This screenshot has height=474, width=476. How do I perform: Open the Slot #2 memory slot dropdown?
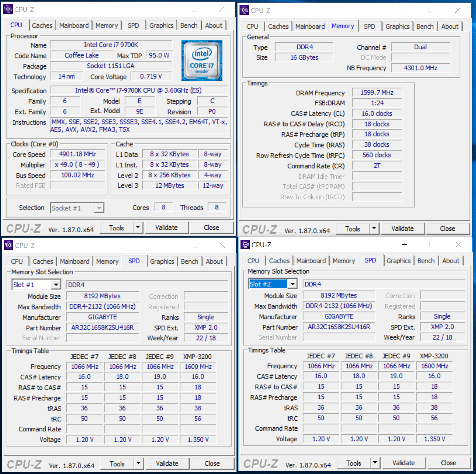click(292, 283)
